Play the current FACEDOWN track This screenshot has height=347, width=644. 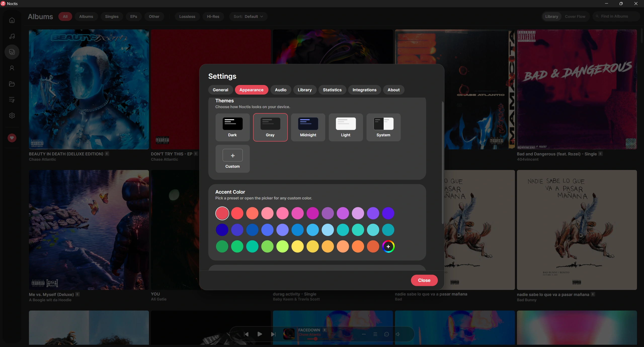tap(260, 334)
